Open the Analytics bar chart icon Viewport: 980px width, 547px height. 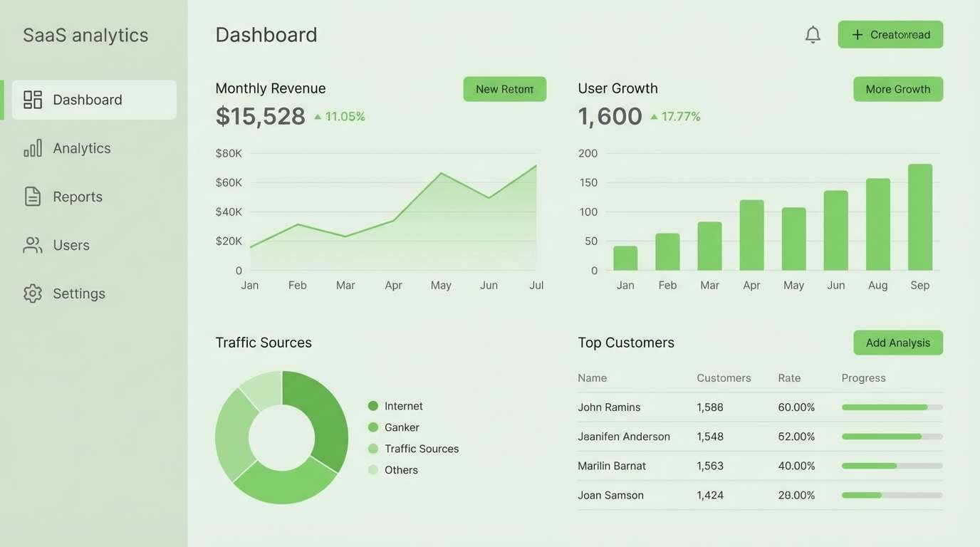tap(32, 148)
